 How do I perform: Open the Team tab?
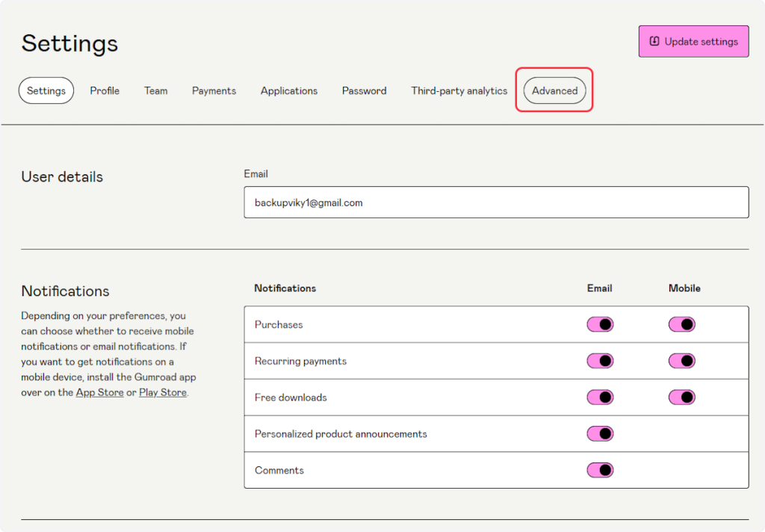[155, 90]
